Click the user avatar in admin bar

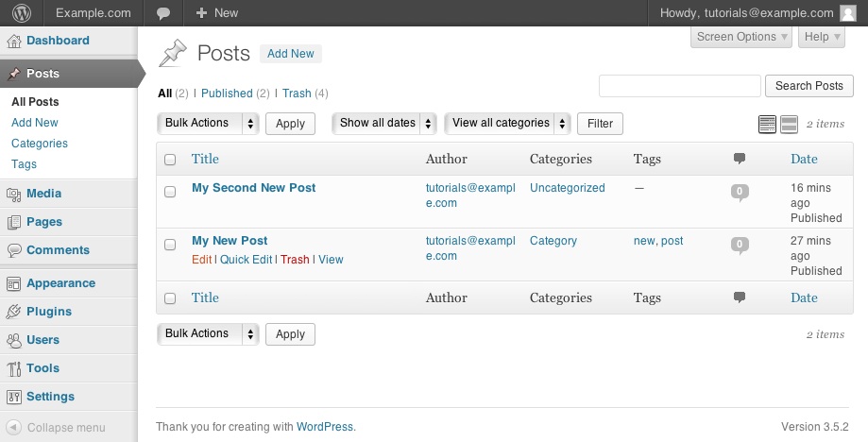click(848, 13)
